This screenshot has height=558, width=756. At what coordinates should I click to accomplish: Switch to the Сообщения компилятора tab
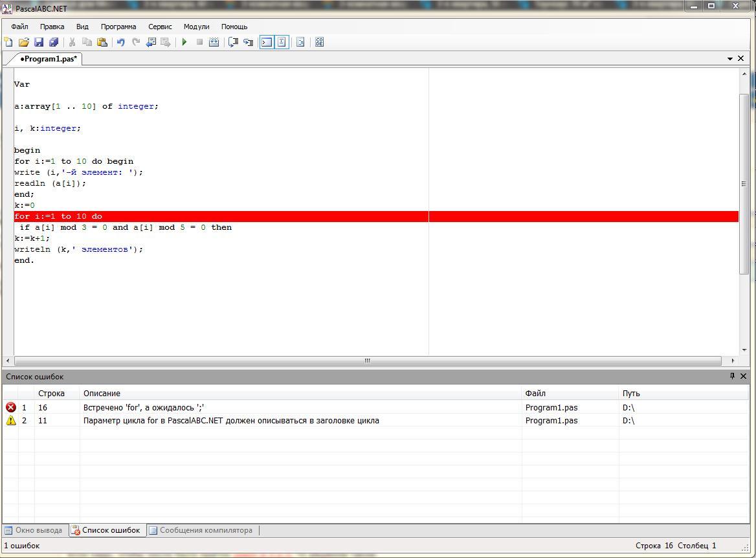tap(201, 530)
